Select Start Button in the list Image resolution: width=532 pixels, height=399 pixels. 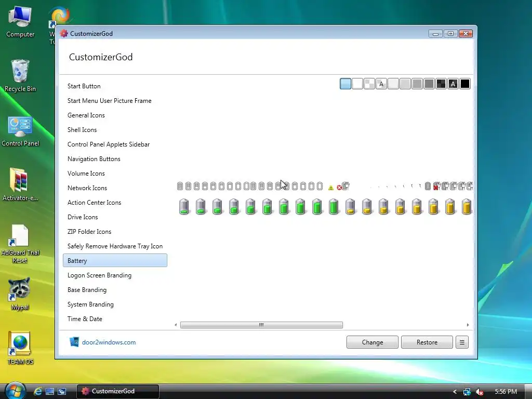click(115, 86)
